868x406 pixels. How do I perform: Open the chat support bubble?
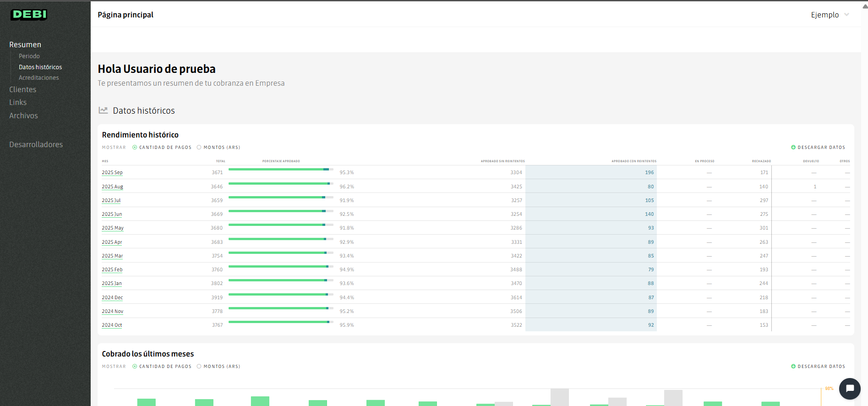tap(850, 389)
